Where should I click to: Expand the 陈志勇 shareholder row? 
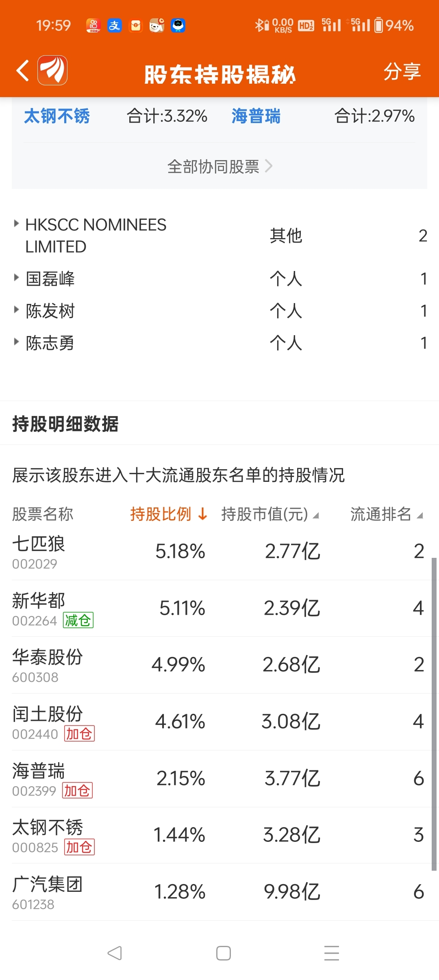219,343
